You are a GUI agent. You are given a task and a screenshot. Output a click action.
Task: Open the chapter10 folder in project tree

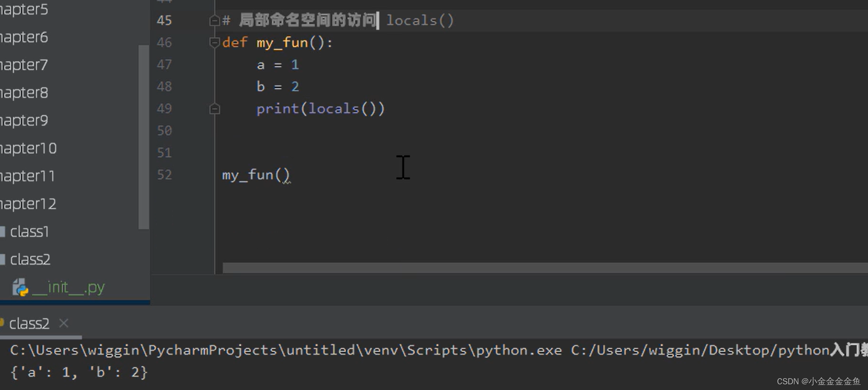(28, 148)
